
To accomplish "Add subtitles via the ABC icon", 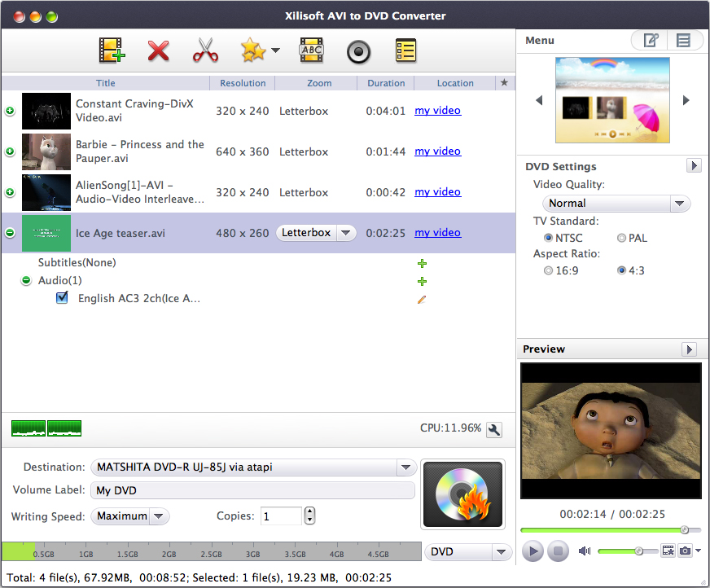I will [x=310, y=50].
